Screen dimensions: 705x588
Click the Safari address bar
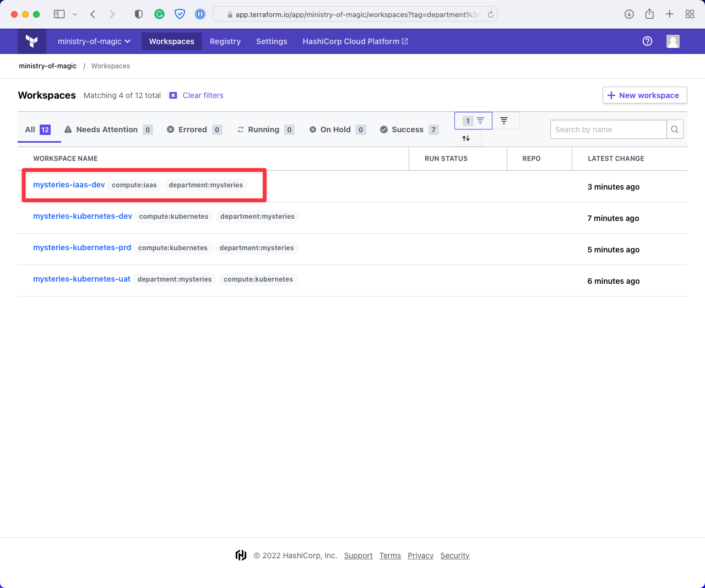point(355,14)
